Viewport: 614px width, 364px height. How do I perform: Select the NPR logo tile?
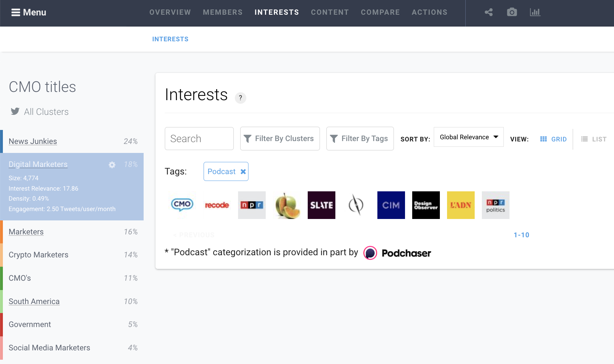tap(252, 205)
